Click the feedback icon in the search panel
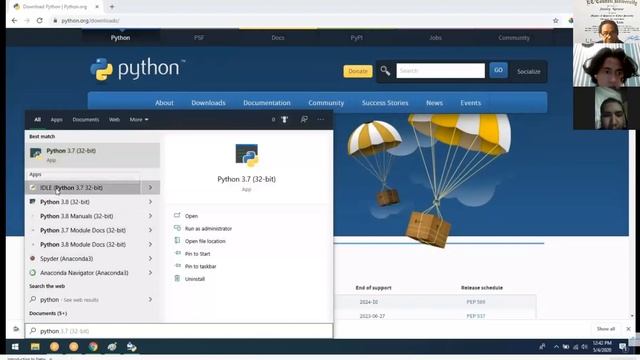 304,120
